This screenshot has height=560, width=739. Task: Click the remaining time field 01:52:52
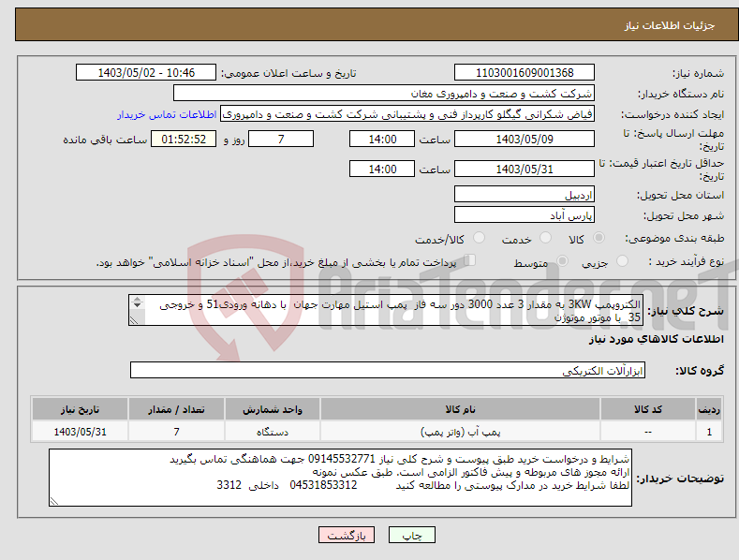(x=184, y=139)
